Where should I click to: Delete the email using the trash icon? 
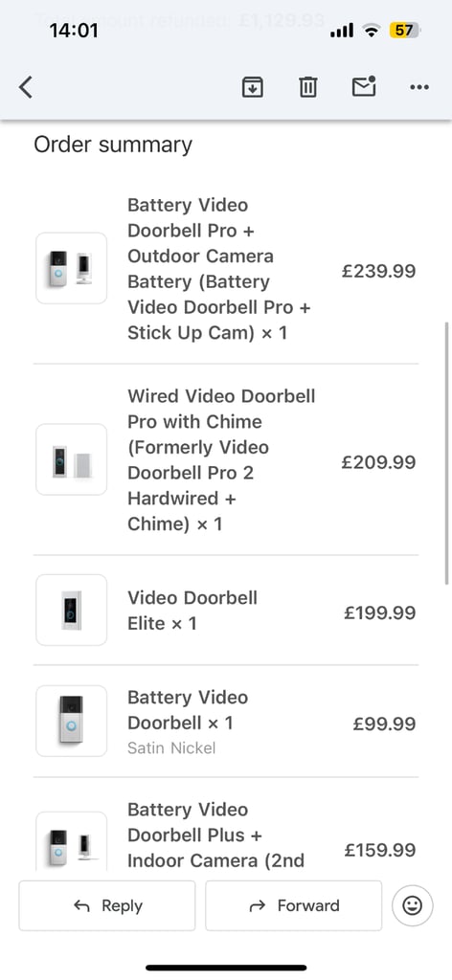click(307, 87)
